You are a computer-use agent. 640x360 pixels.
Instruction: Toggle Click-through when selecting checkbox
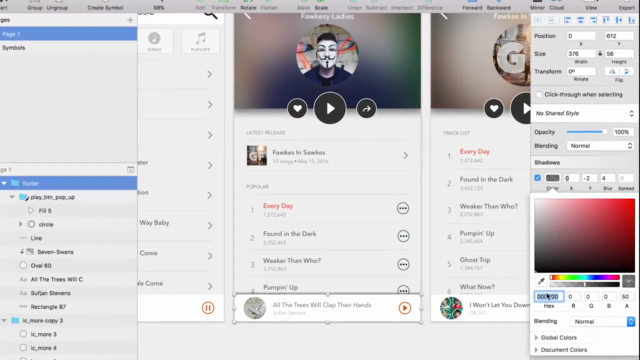[539, 94]
